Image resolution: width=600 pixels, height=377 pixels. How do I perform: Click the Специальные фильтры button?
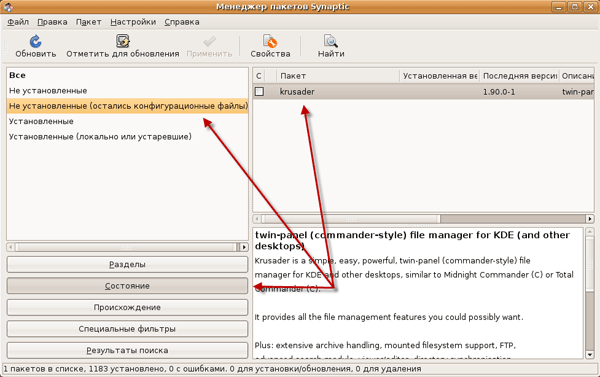point(127,329)
